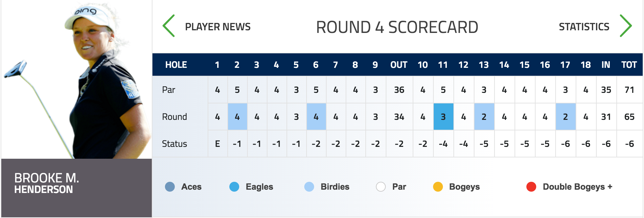Select the birdie score on hole 17

565,117
